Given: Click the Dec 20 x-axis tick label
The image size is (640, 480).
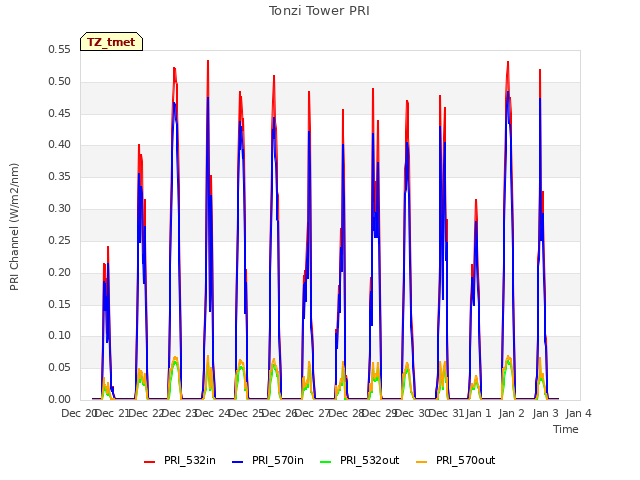Looking at the screenshot, I should point(78,413).
